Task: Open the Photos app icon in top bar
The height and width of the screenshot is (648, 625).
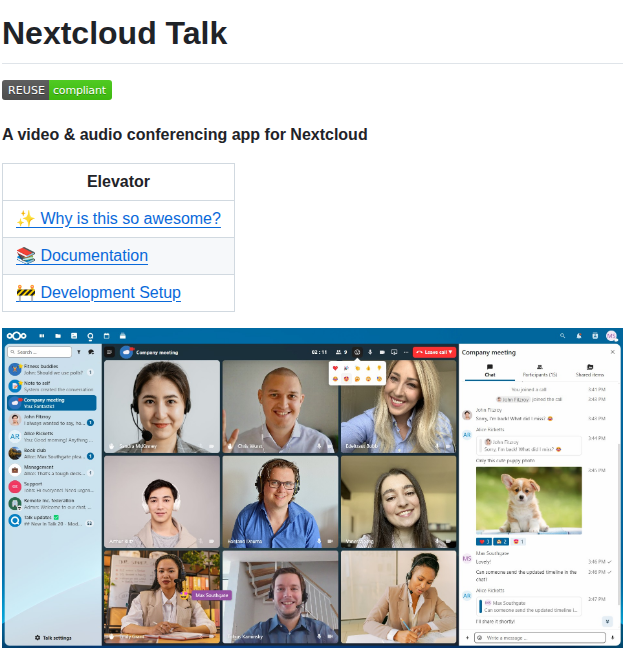Action: click(x=74, y=336)
